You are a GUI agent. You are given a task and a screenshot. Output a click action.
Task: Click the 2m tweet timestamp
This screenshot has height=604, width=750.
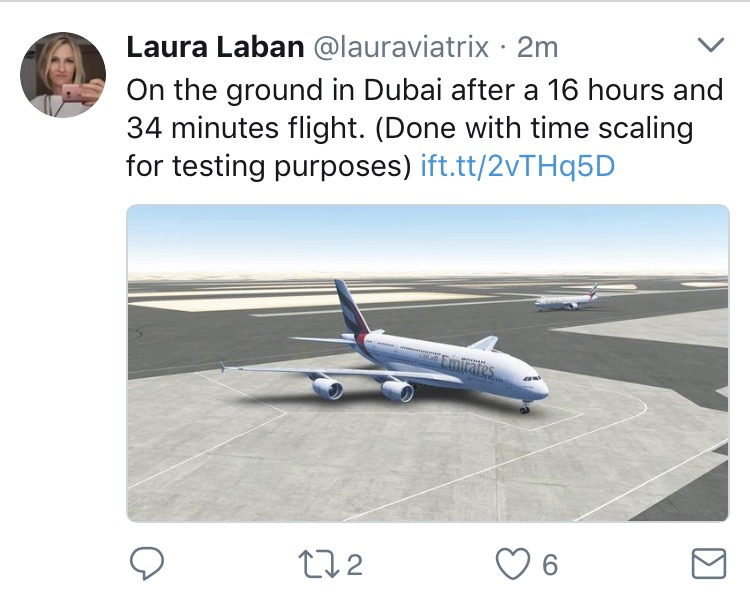click(538, 47)
